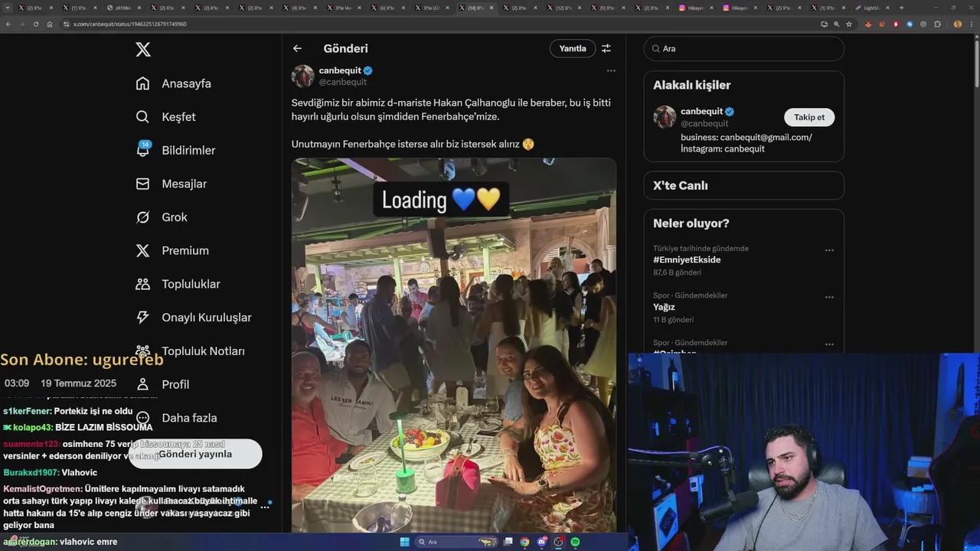Open new browser tab with plus

(x=901, y=8)
